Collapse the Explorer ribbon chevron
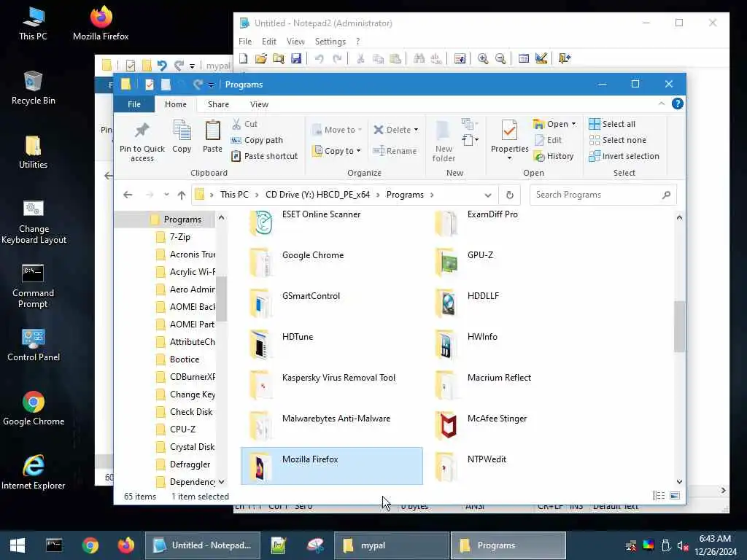747x560 pixels. [x=662, y=104]
